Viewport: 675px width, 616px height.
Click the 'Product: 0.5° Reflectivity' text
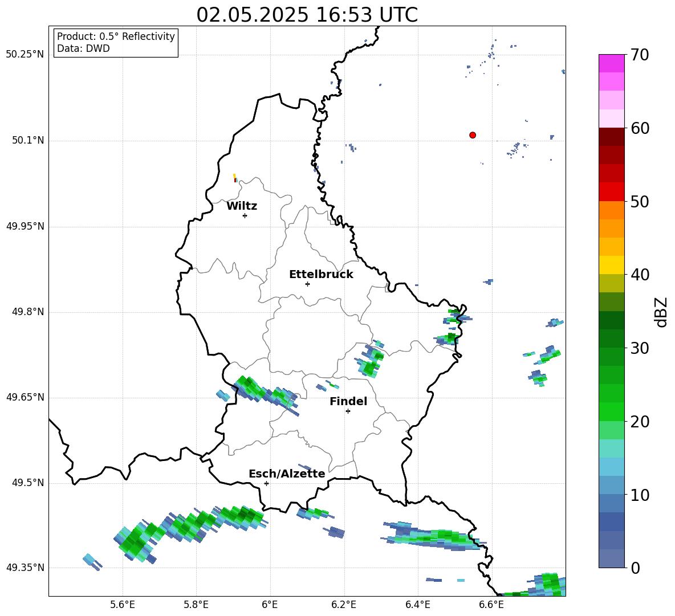click(116, 36)
